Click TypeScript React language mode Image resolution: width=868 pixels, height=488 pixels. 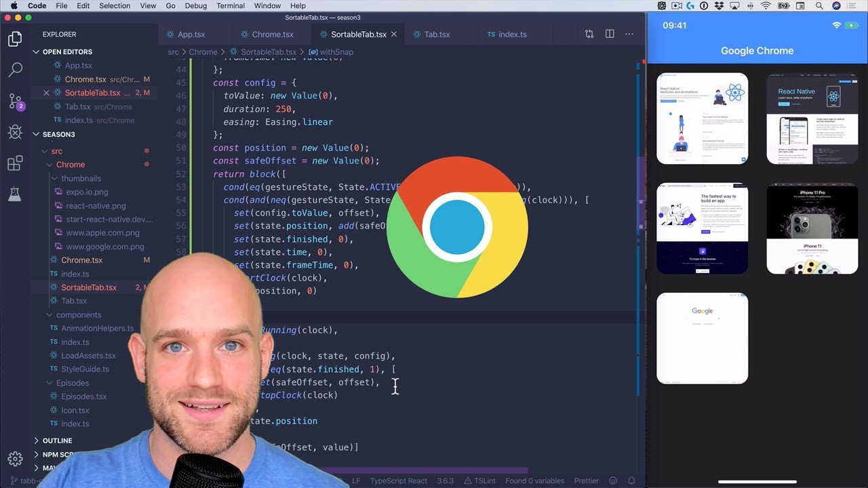[399, 481]
